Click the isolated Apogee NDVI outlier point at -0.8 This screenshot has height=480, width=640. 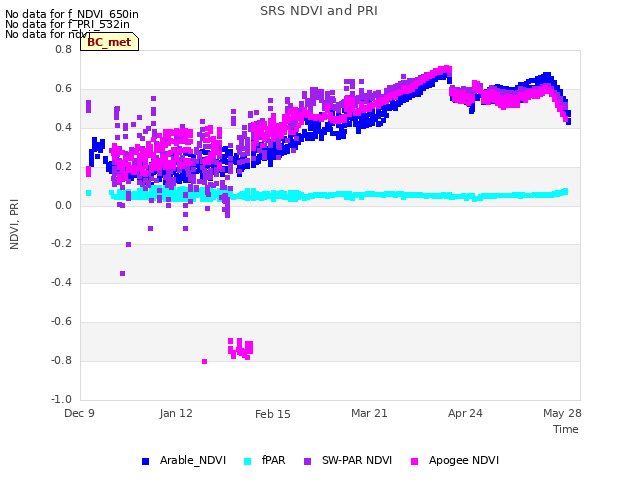[204, 361]
